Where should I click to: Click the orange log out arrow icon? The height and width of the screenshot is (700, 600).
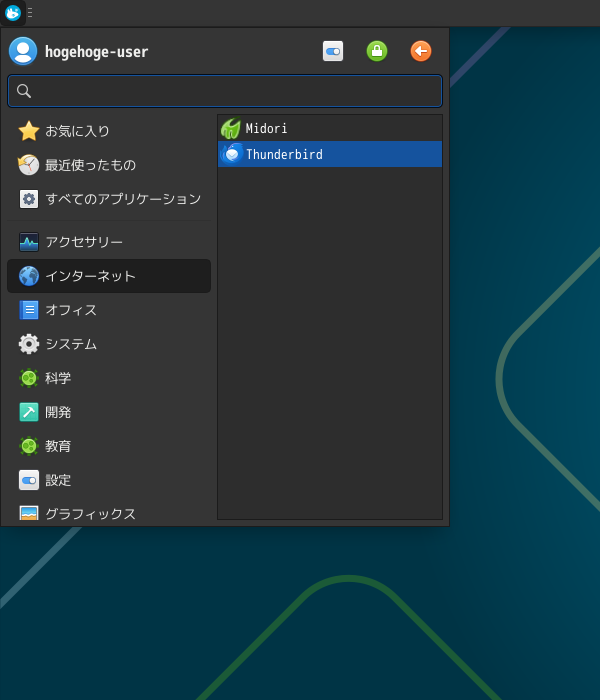tap(421, 51)
